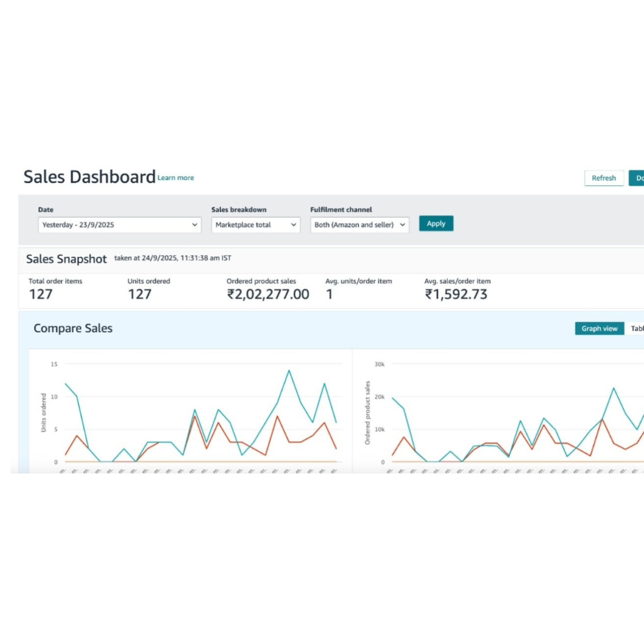Screen dimensions: 644x644
Task: Click the vertical Units ordered axis label
Action: pyautogui.click(x=44, y=412)
